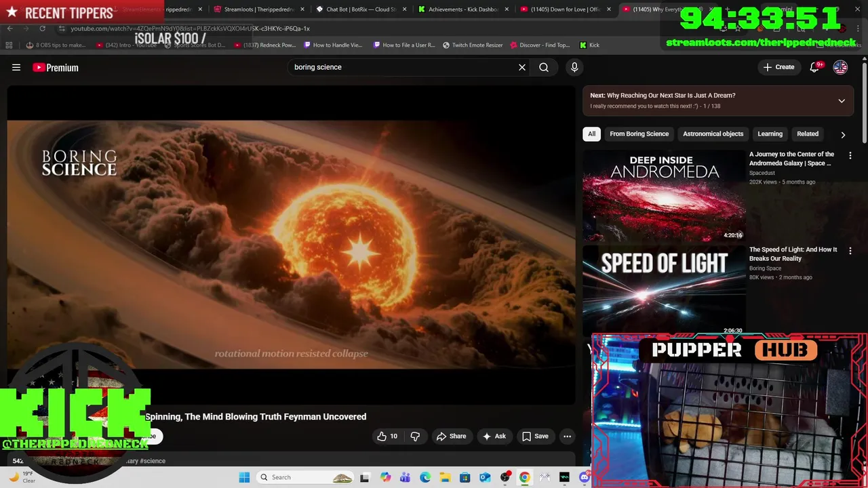
Task: Clear the search box with the X
Action: pos(522,67)
